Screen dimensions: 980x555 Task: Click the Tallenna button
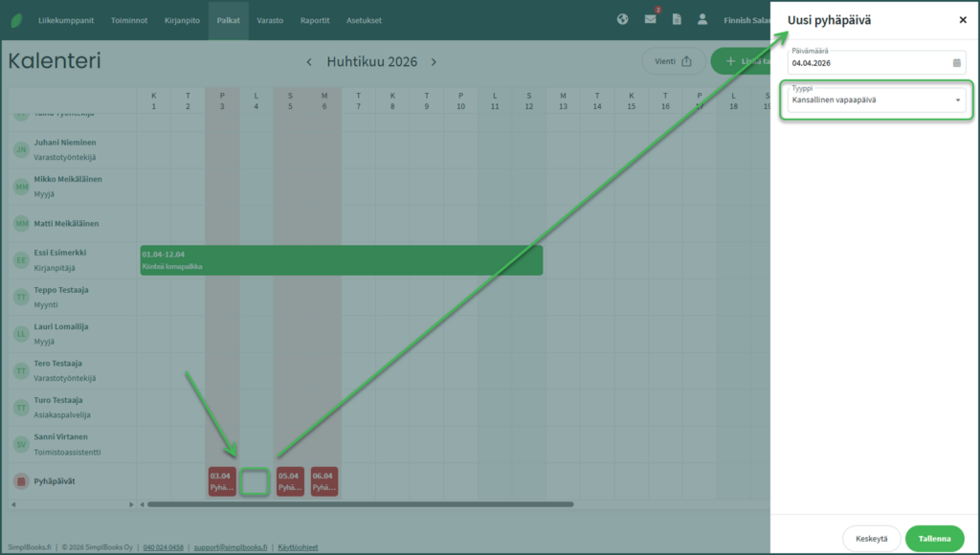click(x=934, y=539)
